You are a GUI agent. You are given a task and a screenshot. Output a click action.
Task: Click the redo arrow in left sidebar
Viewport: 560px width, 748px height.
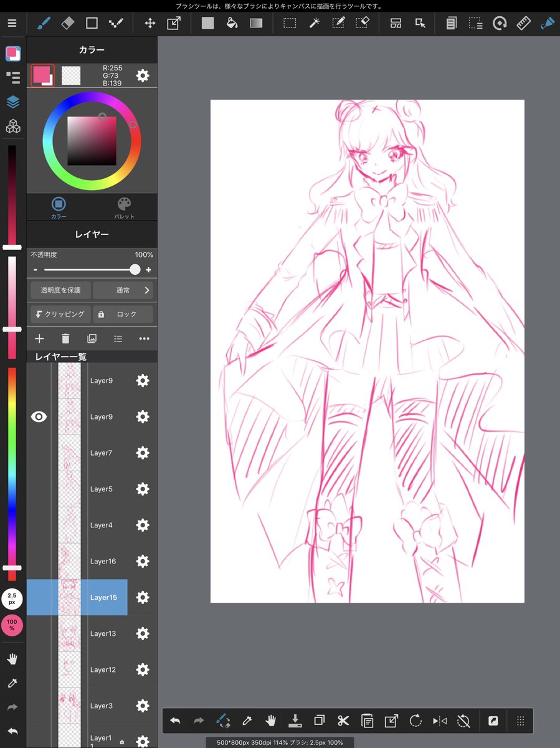[x=12, y=707]
